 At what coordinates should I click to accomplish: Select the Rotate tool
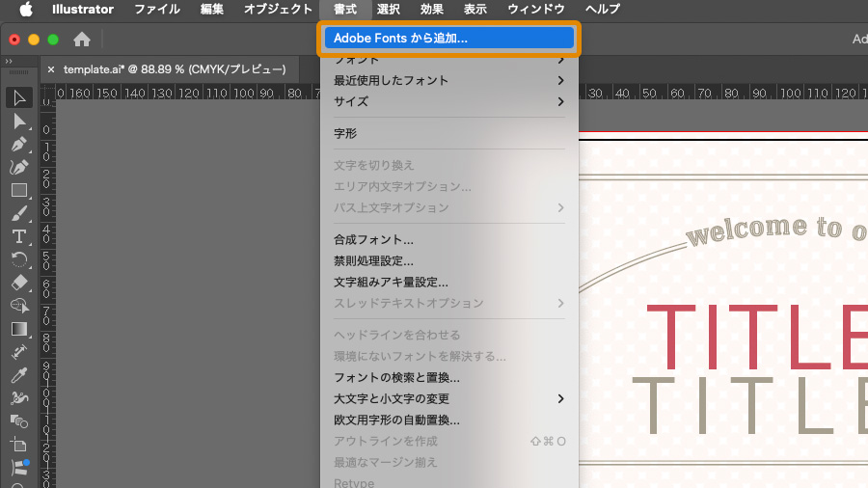19,259
